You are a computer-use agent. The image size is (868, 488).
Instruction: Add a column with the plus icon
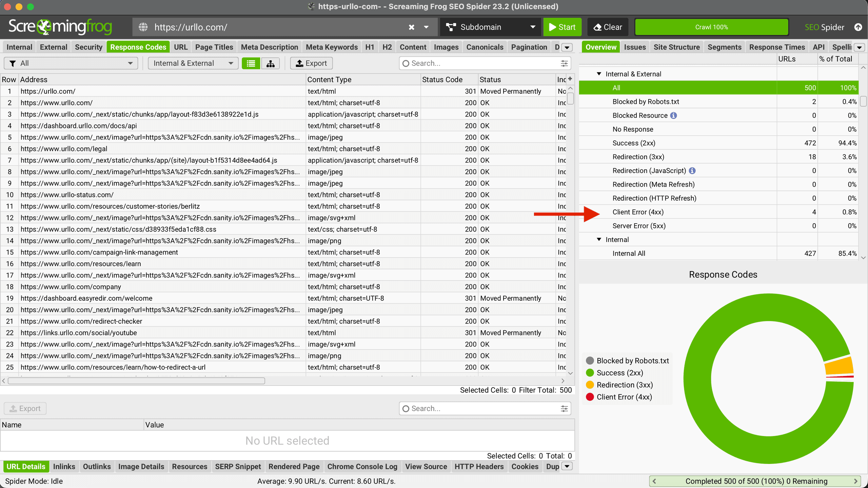click(570, 79)
